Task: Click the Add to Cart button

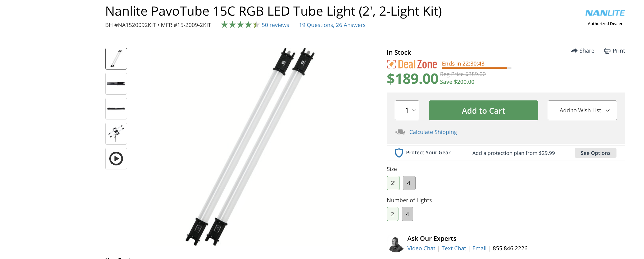Action: 483,110
